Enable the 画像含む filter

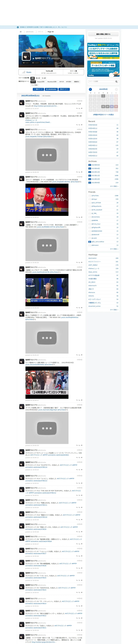(x=77, y=82)
